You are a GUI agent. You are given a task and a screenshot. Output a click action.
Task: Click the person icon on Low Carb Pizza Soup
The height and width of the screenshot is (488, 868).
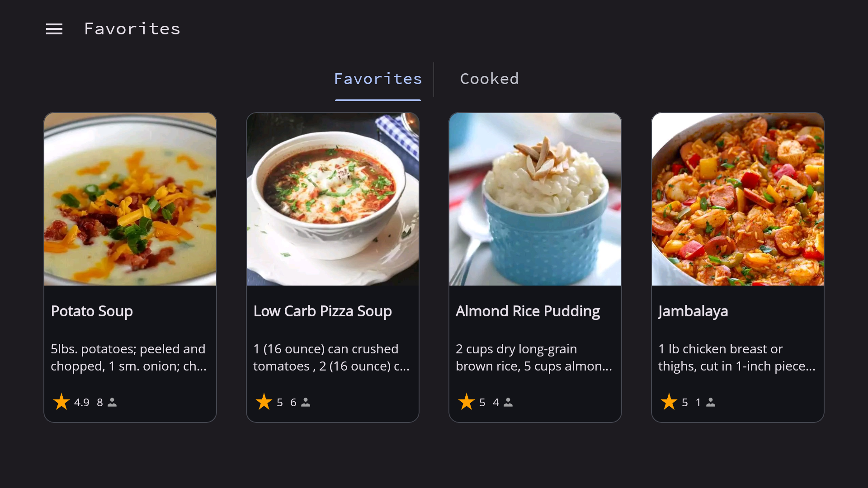click(x=306, y=402)
